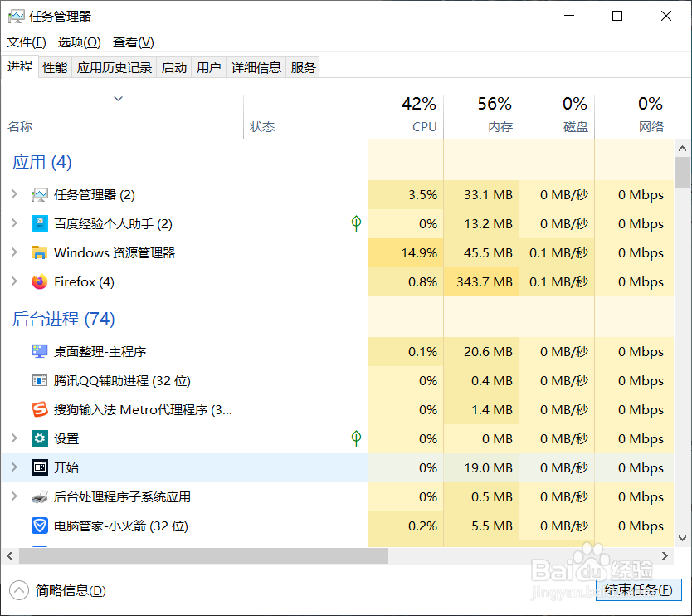The image size is (692, 616).
Task: Select the 进程 tab
Action: [x=20, y=66]
